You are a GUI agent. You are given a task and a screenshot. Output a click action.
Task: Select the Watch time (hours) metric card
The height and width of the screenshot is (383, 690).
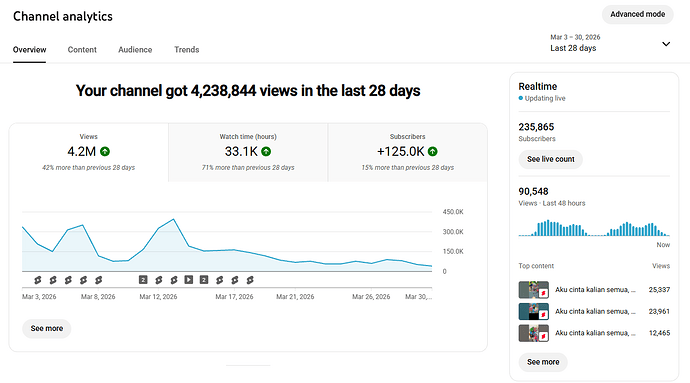[248, 152]
